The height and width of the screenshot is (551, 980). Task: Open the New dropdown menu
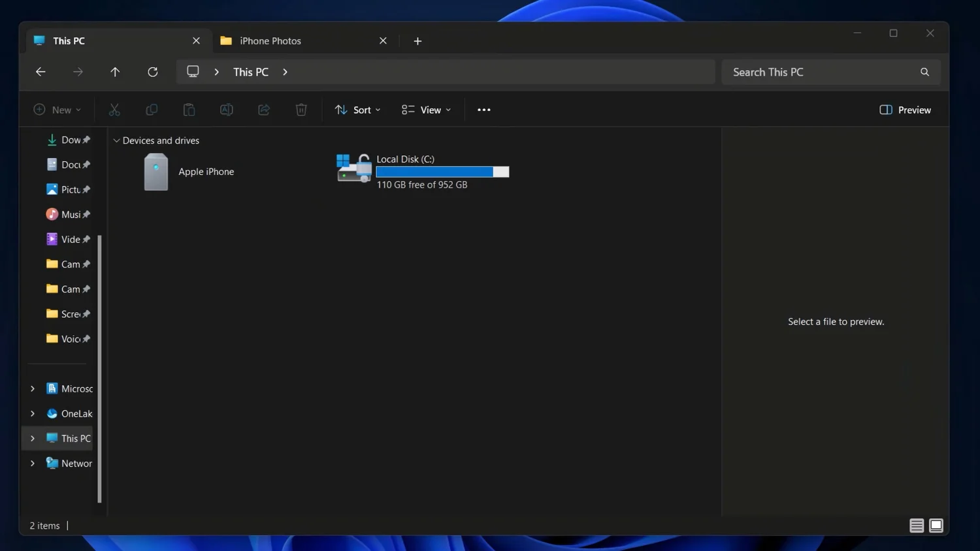57,110
